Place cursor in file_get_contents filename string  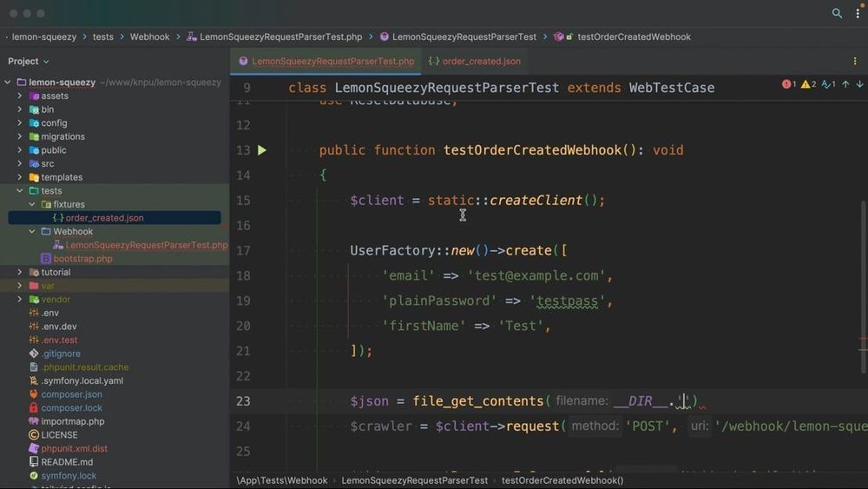[684, 401]
